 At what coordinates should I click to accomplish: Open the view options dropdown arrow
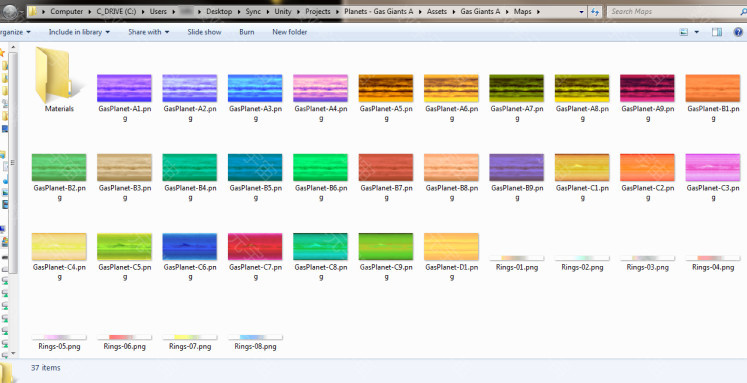(697, 32)
